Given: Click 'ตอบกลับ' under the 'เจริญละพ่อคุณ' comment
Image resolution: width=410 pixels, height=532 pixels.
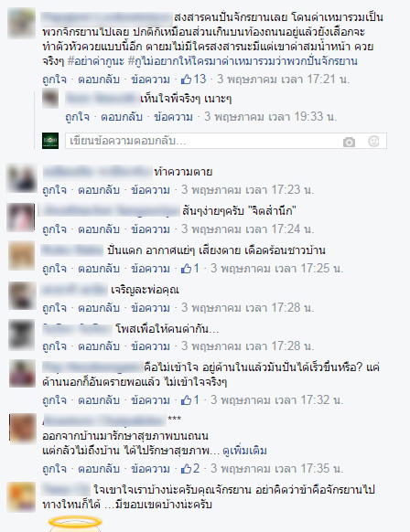Looking at the screenshot, I should [99, 308].
